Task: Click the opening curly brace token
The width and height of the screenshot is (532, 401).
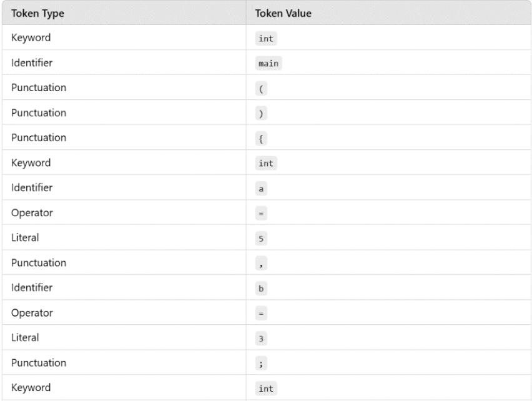Action: (261, 139)
